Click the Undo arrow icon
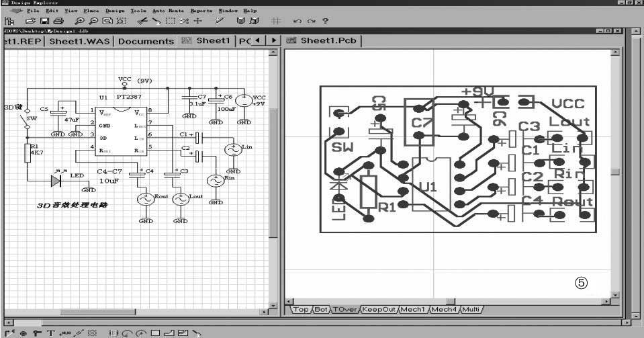 coord(297,22)
